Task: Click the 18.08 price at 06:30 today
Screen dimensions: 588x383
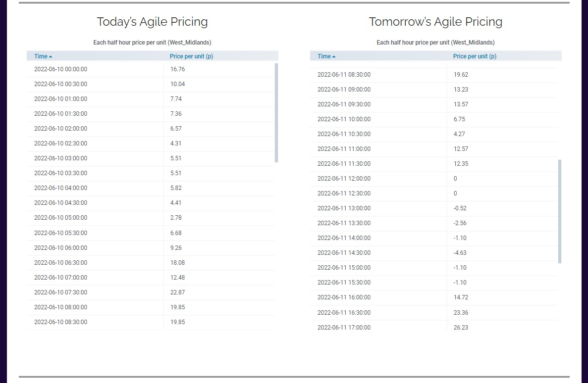Action: pos(177,263)
